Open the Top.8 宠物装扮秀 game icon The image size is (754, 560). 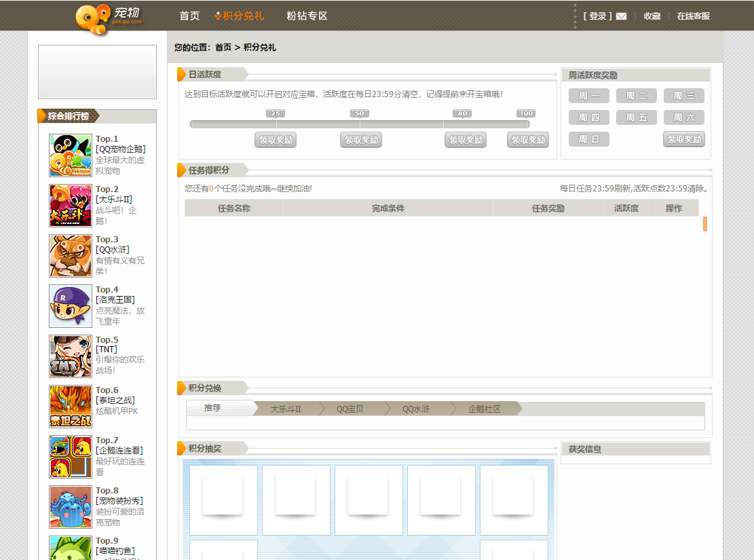[70, 507]
